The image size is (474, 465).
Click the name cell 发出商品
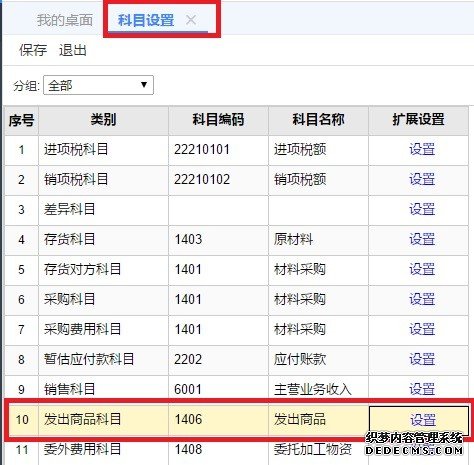coord(318,420)
